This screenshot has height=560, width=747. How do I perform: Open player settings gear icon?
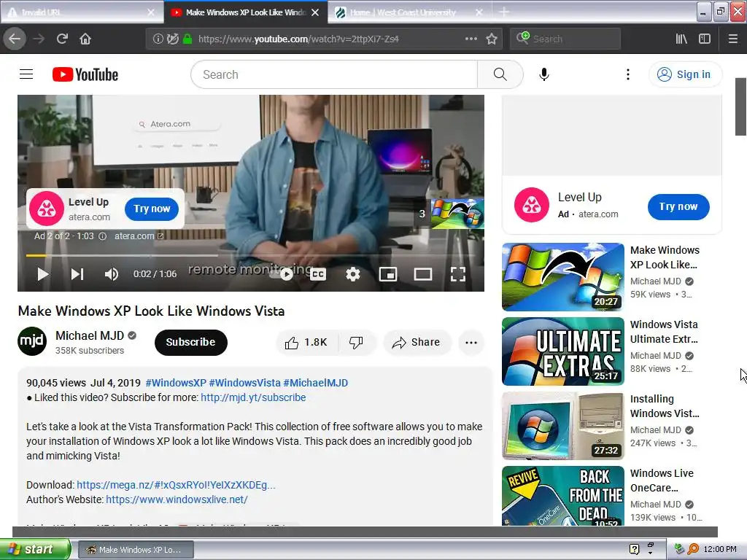point(353,274)
